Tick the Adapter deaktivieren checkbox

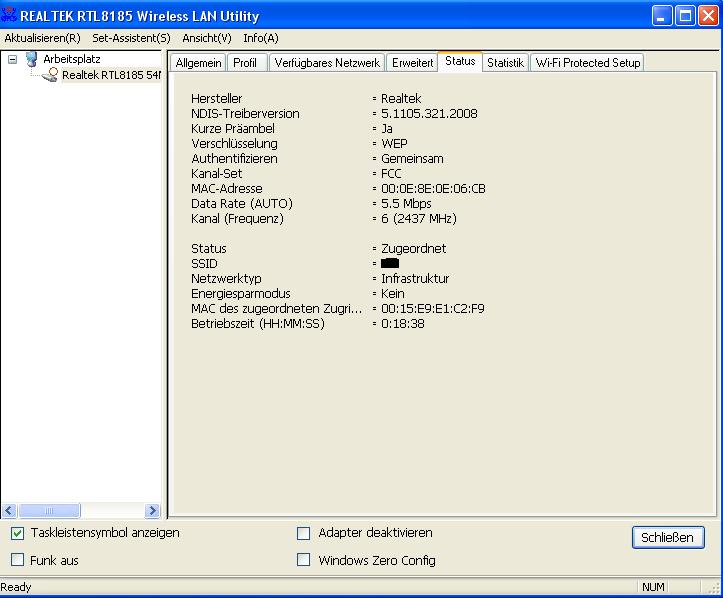(304, 533)
